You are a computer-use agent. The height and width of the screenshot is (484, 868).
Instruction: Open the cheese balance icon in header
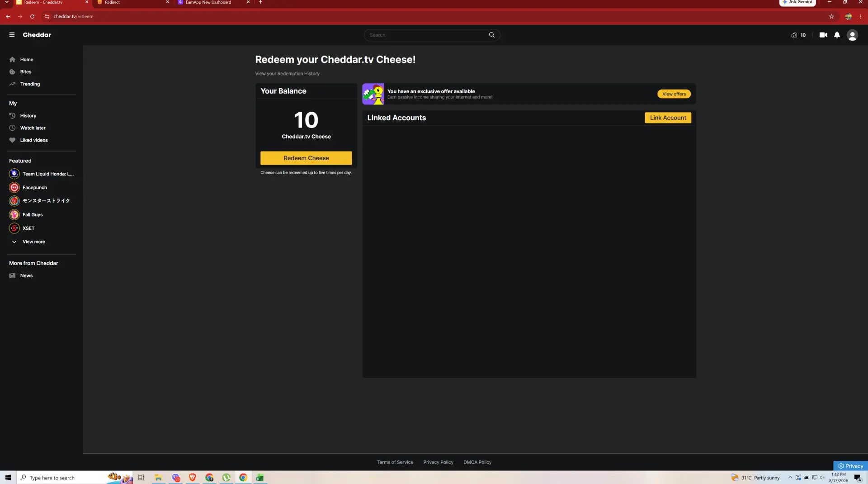[x=794, y=35]
